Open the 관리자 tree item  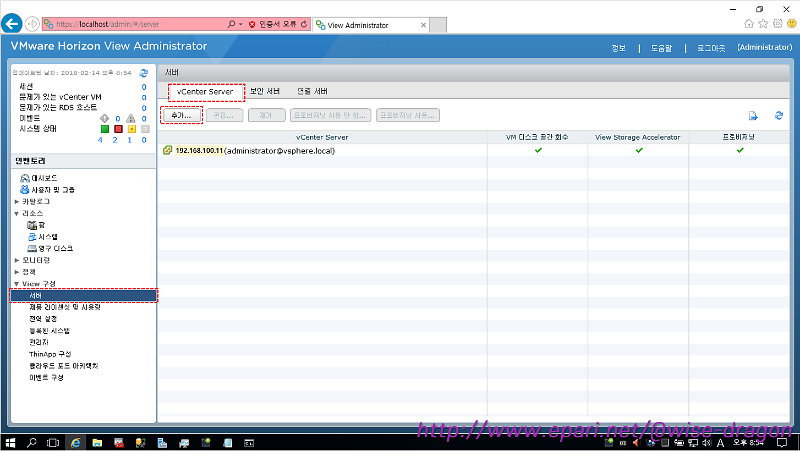[39, 342]
